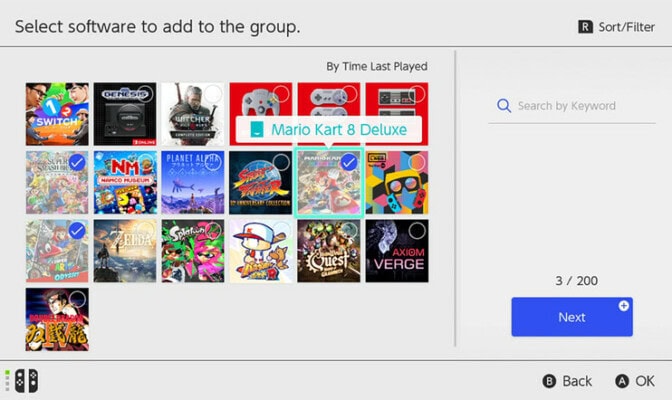Choose the Sega Genesis Classics tile
672x400 pixels.
[125, 114]
